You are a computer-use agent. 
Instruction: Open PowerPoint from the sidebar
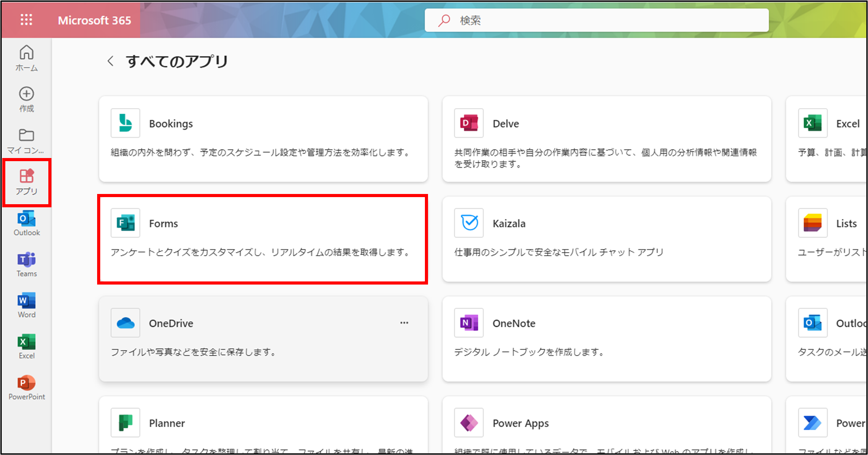click(x=27, y=388)
